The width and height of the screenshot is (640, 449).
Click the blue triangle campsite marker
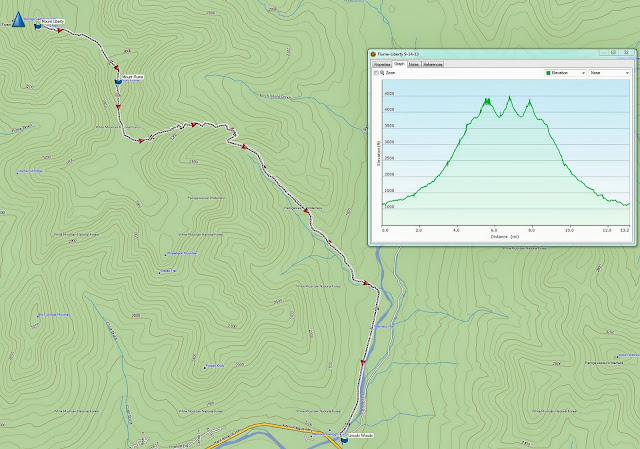(18, 20)
